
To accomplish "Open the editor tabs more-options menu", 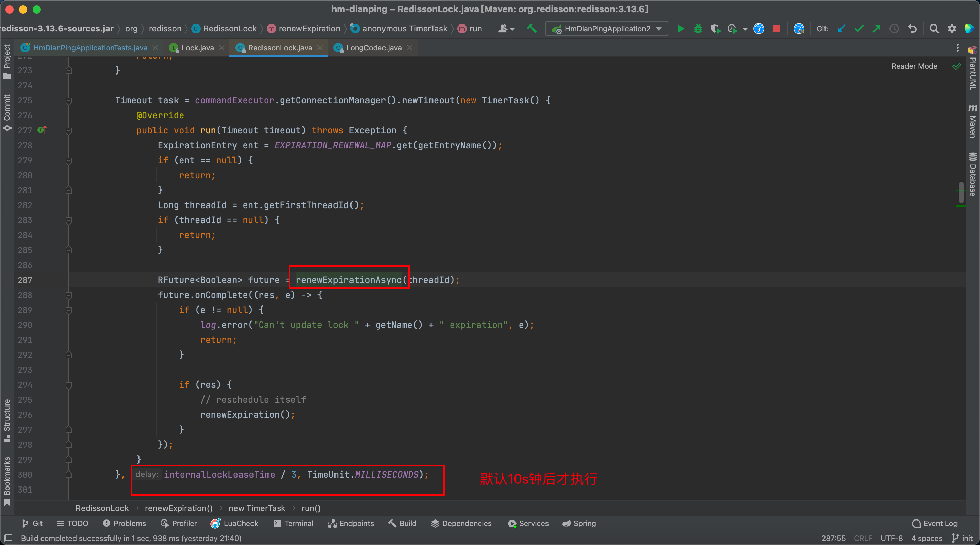I will (958, 48).
